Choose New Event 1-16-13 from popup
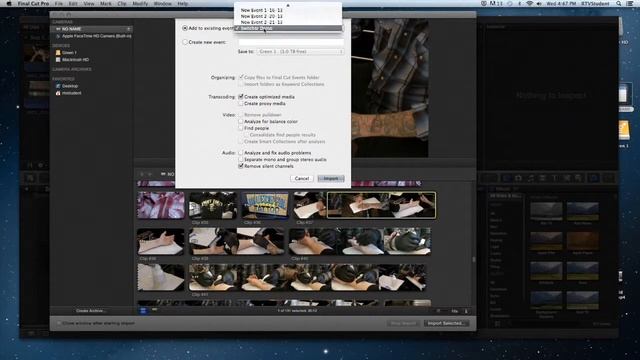The image size is (640, 360). pos(288,10)
